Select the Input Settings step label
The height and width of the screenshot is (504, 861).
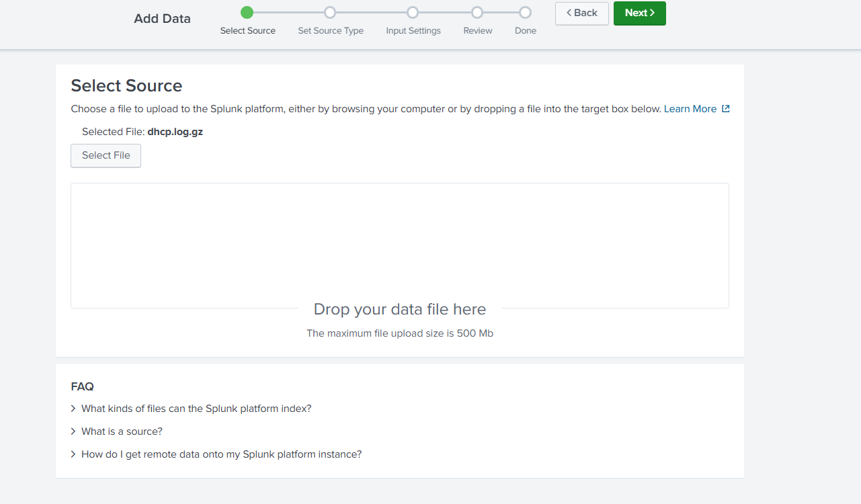413,31
